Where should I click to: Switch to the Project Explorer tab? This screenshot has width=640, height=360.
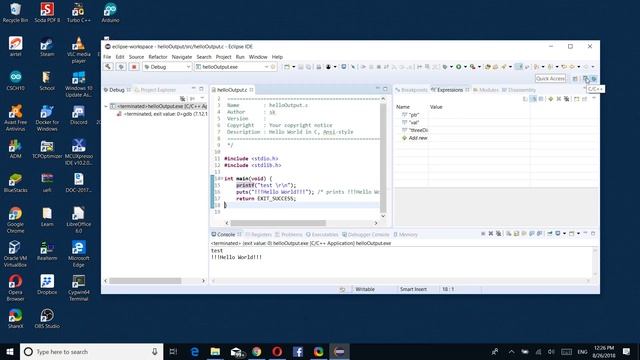pos(155,90)
